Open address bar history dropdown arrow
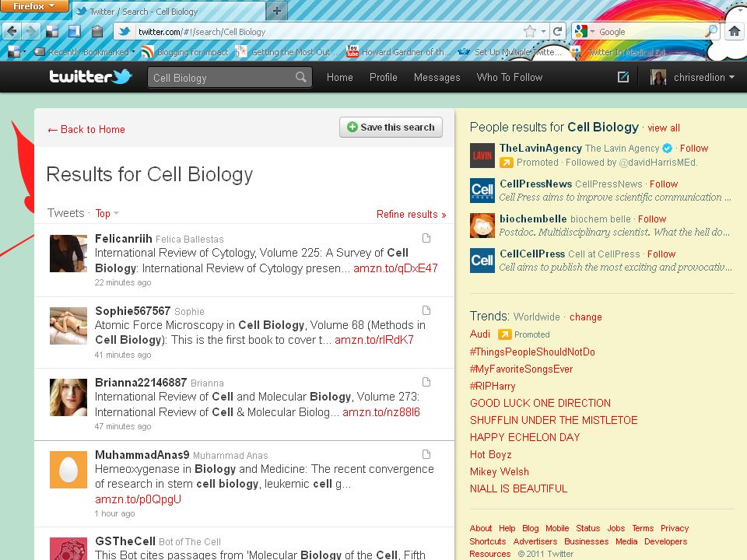This screenshot has width=747, height=560. coord(543,32)
